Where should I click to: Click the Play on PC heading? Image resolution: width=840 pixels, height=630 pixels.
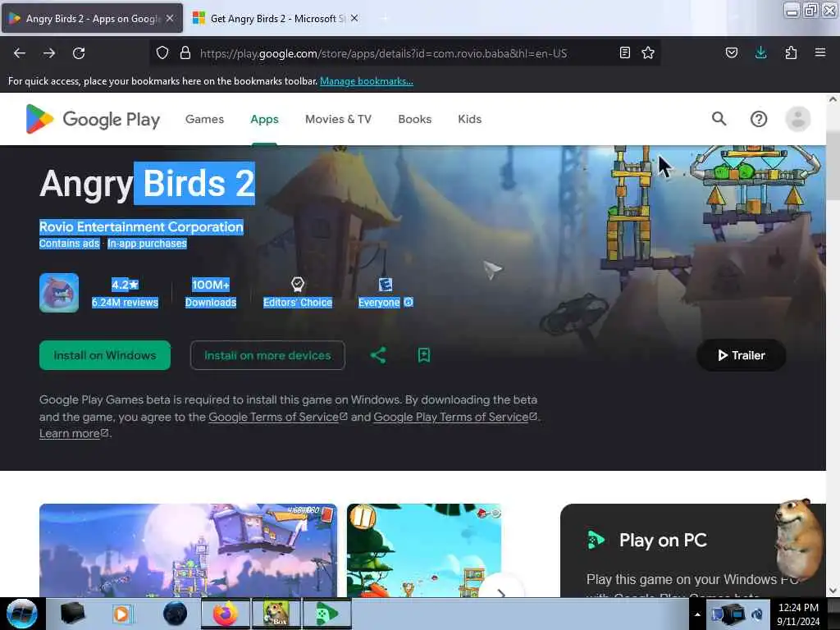point(663,540)
